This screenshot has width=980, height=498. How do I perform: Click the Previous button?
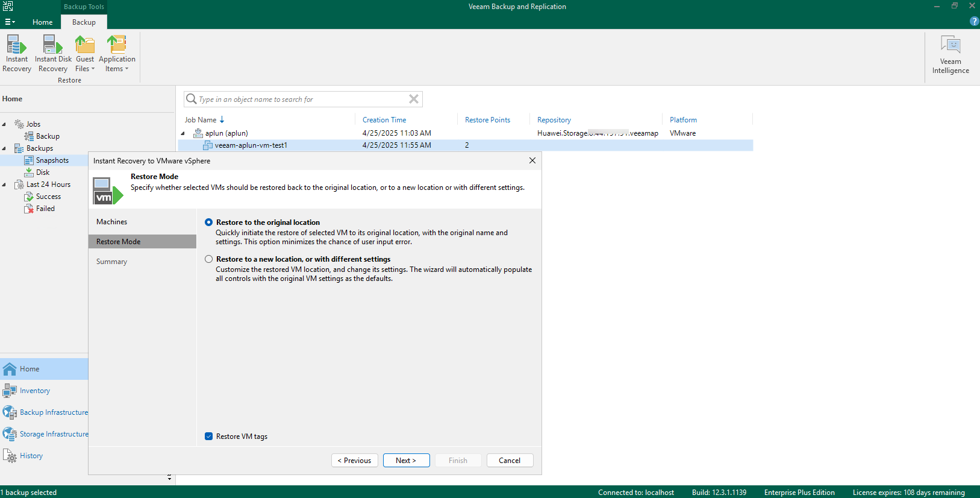355,461
